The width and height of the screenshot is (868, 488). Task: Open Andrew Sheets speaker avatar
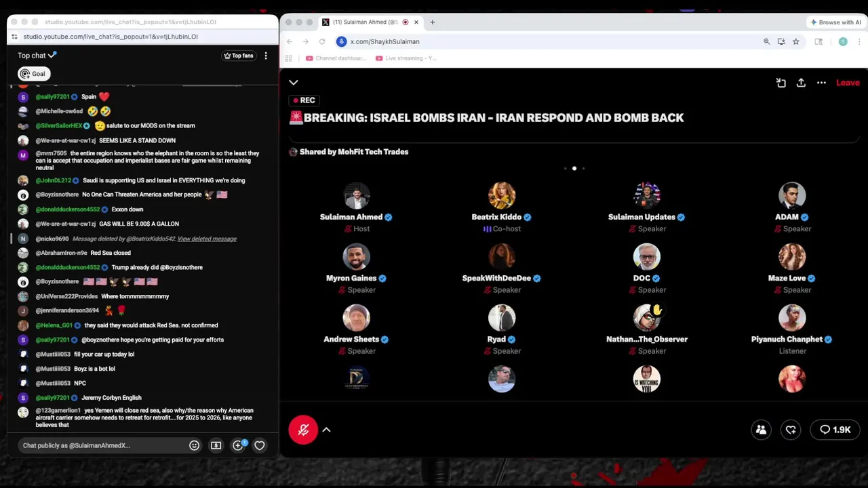pyautogui.click(x=356, y=318)
